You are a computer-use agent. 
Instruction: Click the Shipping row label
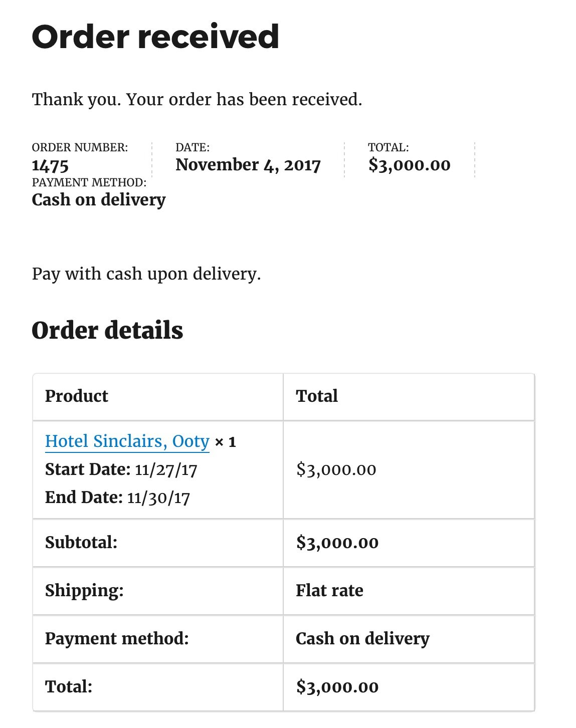(x=84, y=591)
